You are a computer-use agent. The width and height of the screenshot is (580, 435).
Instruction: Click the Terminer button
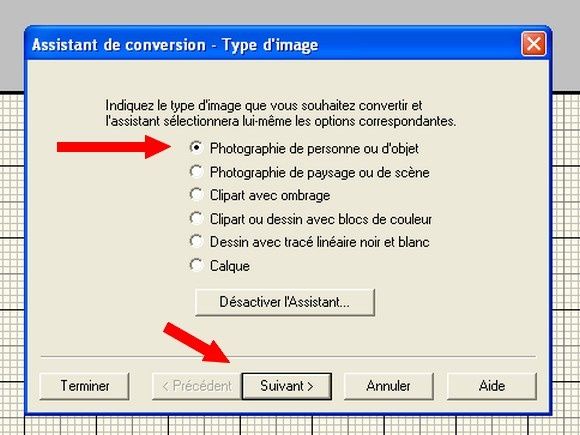tap(84, 386)
